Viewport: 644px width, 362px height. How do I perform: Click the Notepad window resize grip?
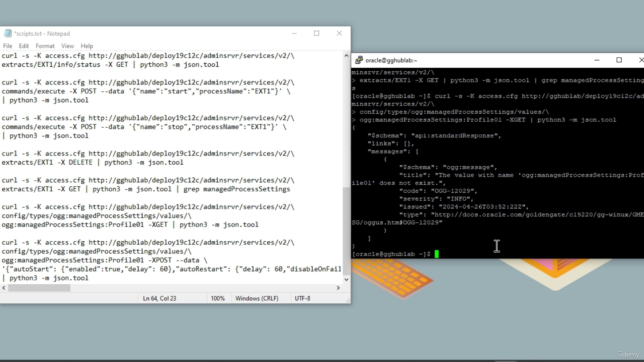pos(347,300)
